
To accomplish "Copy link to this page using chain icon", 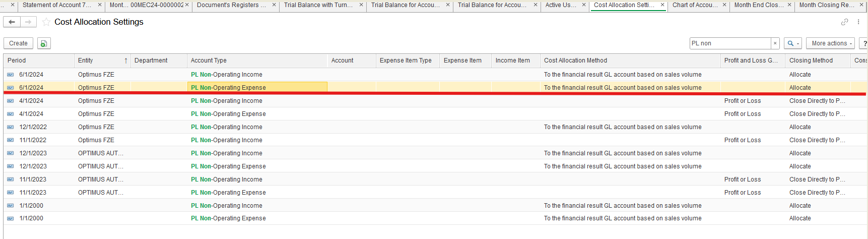I will tap(844, 22).
